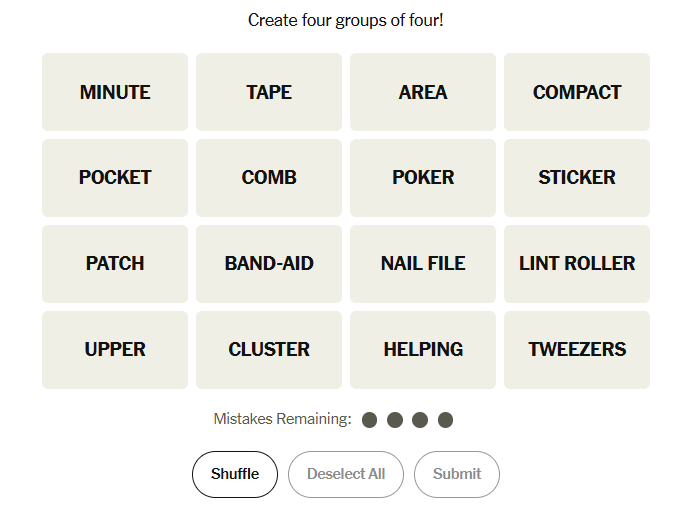Pick the UPPER word tile

point(115,350)
